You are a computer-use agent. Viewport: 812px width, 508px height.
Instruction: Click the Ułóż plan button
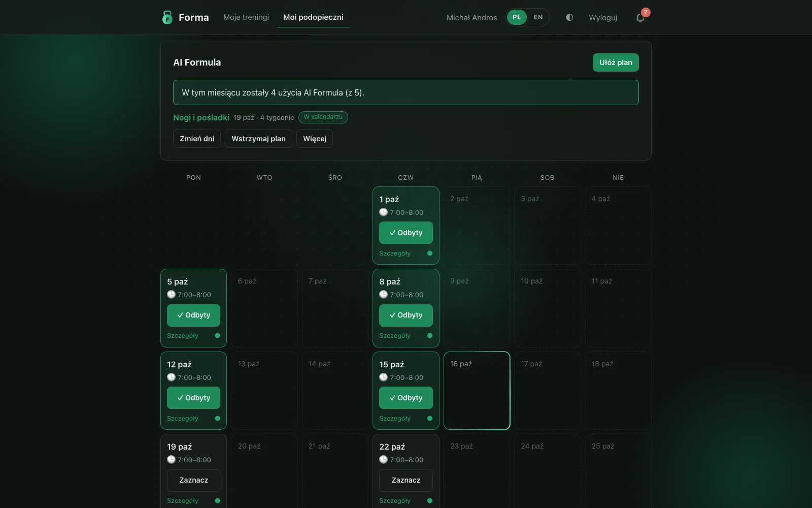click(x=616, y=62)
